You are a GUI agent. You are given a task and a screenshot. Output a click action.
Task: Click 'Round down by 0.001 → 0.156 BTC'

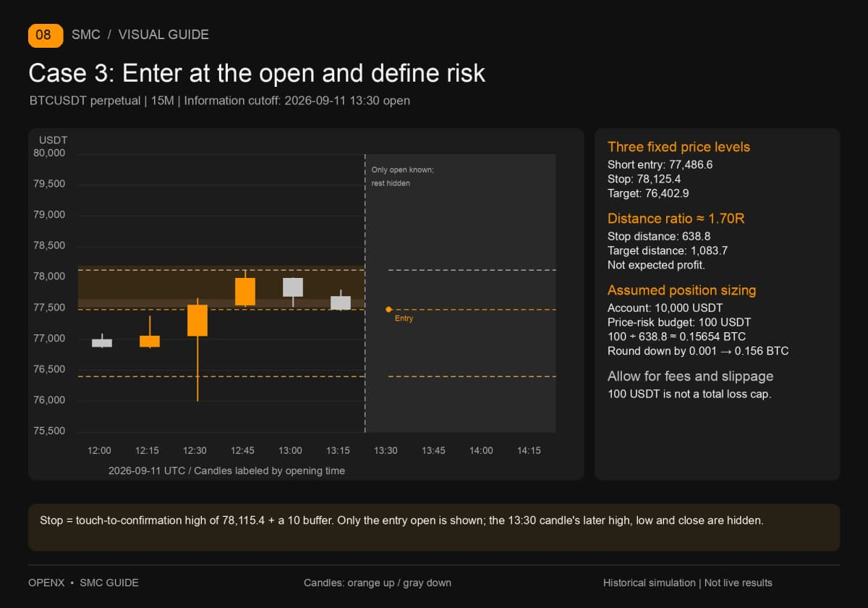[698, 351]
